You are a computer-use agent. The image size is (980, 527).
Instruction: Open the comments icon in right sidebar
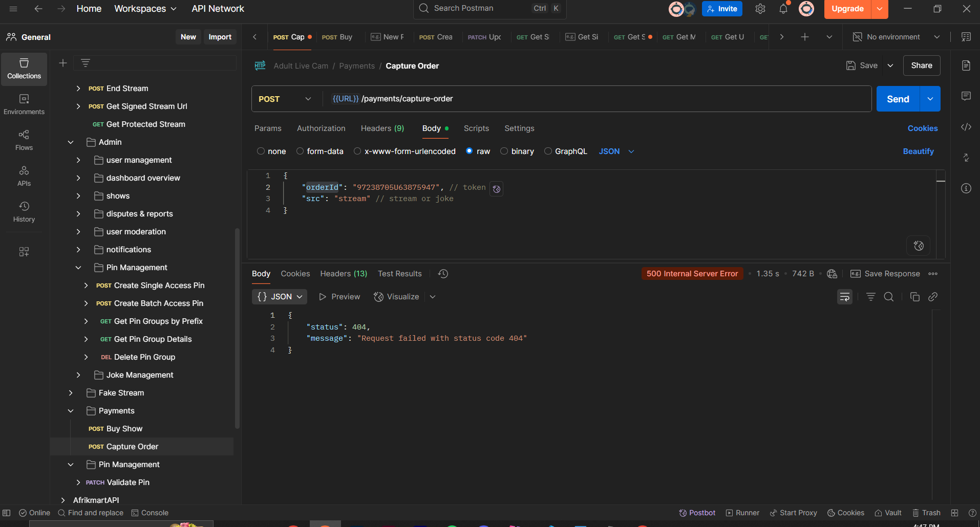click(966, 96)
